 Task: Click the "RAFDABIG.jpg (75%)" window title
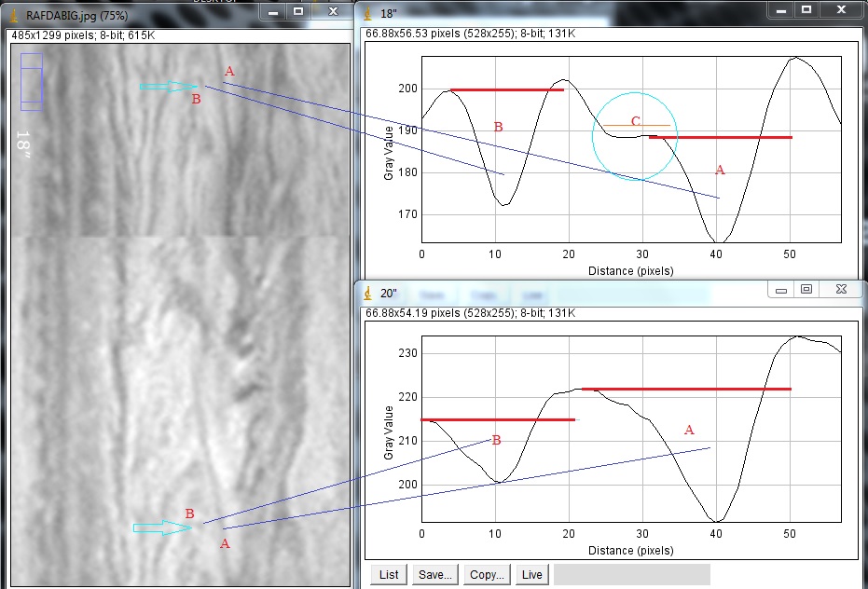(x=77, y=16)
